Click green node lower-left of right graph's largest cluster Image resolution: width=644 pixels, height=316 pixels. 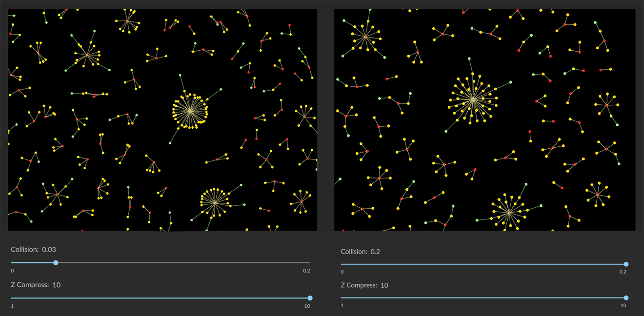[x=446, y=131]
